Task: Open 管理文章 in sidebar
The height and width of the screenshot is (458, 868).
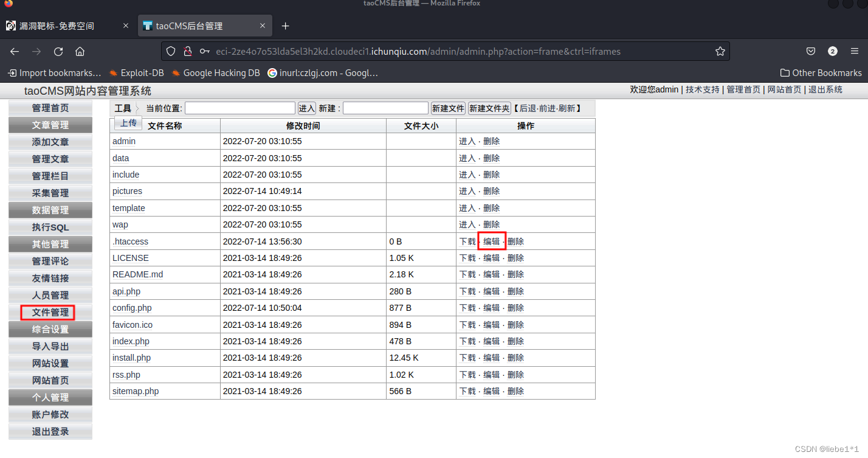Action: pos(50,159)
